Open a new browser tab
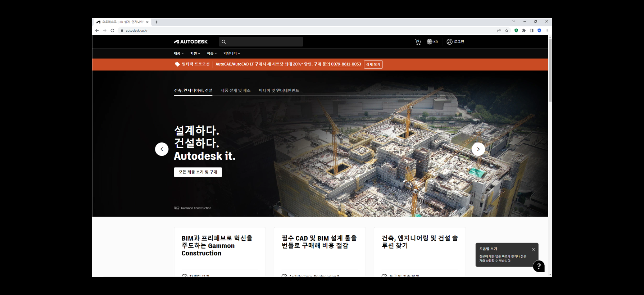Viewport: 644px width, 295px height. click(157, 22)
